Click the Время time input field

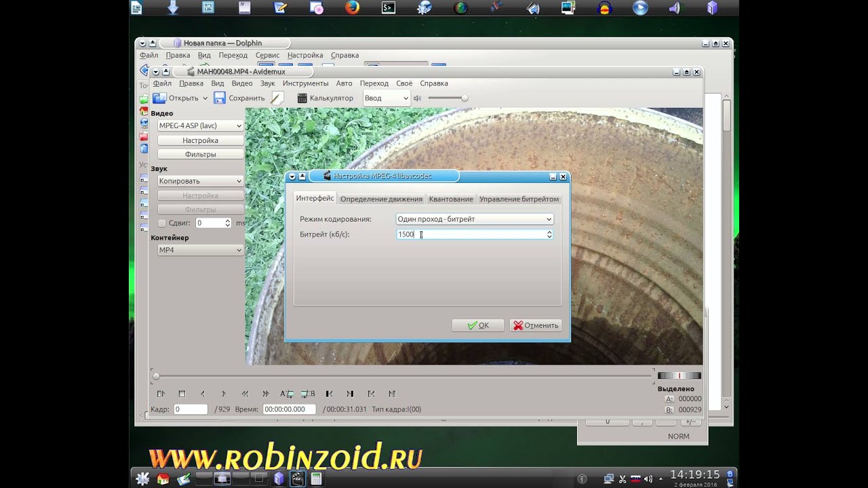(290, 409)
